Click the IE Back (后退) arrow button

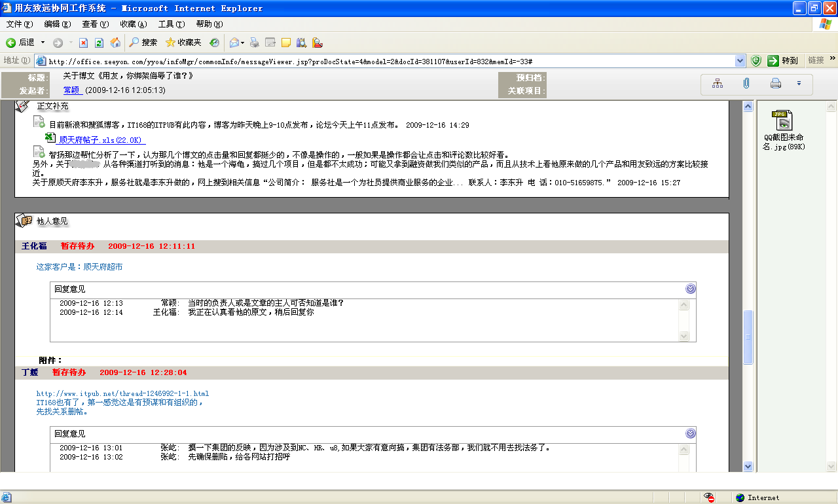click(x=20, y=43)
